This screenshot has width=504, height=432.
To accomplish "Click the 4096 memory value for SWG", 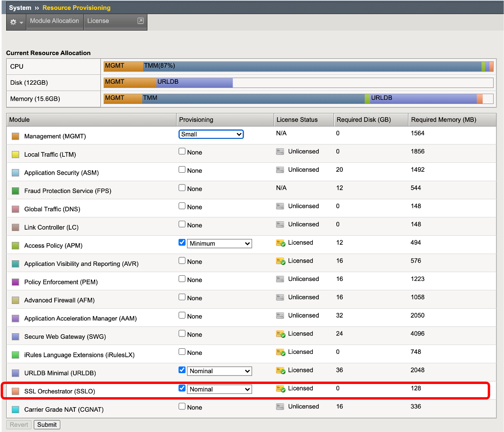I will (417, 333).
